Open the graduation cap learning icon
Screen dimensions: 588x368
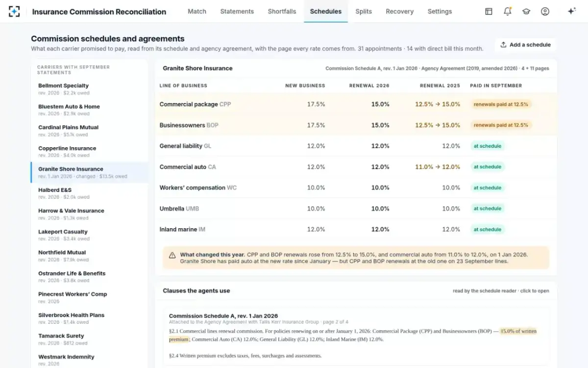(x=526, y=11)
